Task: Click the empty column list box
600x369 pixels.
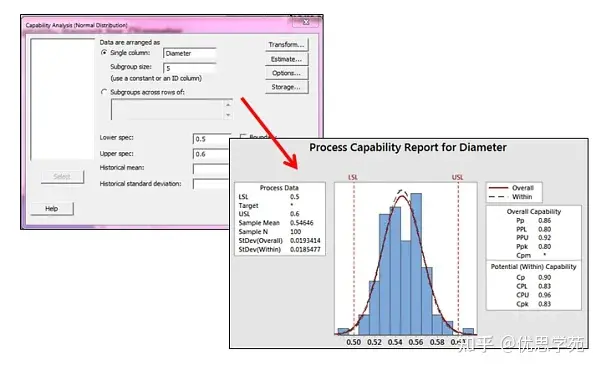Action: coord(62,99)
